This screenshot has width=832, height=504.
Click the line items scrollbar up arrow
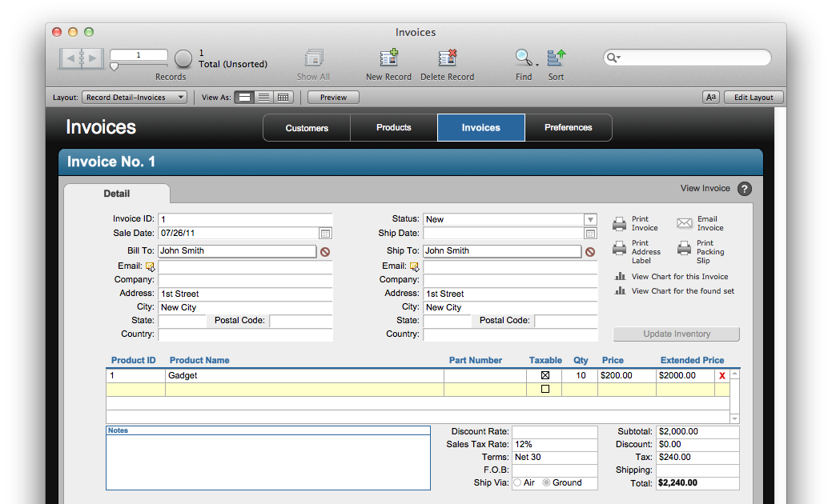pyautogui.click(x=735, y=374)
